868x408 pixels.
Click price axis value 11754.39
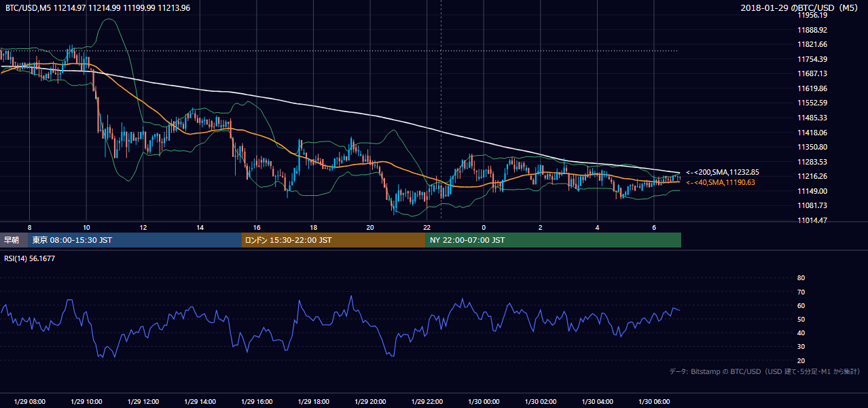click(x=812, y=59)
